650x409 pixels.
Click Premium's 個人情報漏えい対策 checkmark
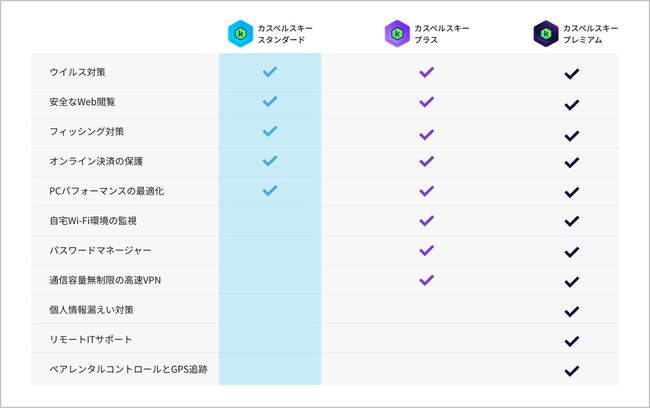(572, 310)
